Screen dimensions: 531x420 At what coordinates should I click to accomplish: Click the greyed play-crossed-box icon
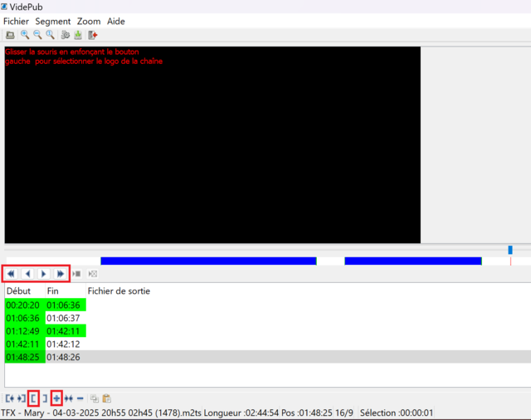pos(92,274)
